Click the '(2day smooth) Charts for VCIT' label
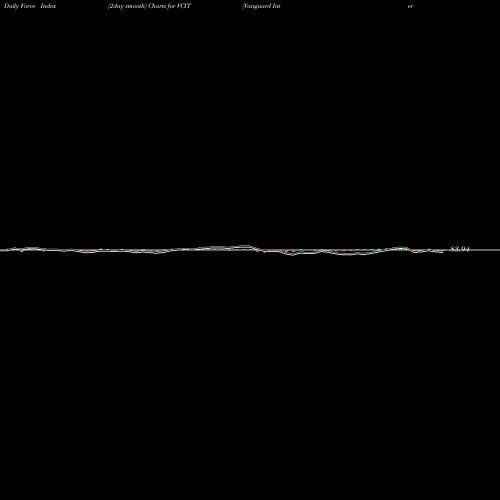 pos(149,6)
